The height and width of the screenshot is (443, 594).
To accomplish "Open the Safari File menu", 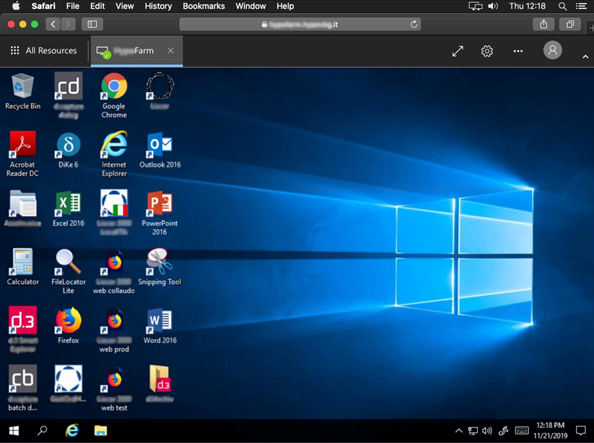I will coord(73,6).
